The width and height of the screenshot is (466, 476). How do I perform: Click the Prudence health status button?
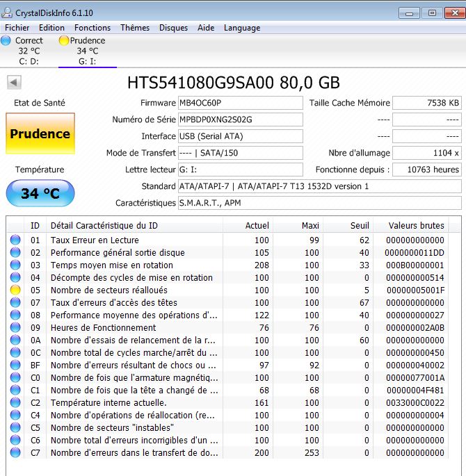click(40, 134)
